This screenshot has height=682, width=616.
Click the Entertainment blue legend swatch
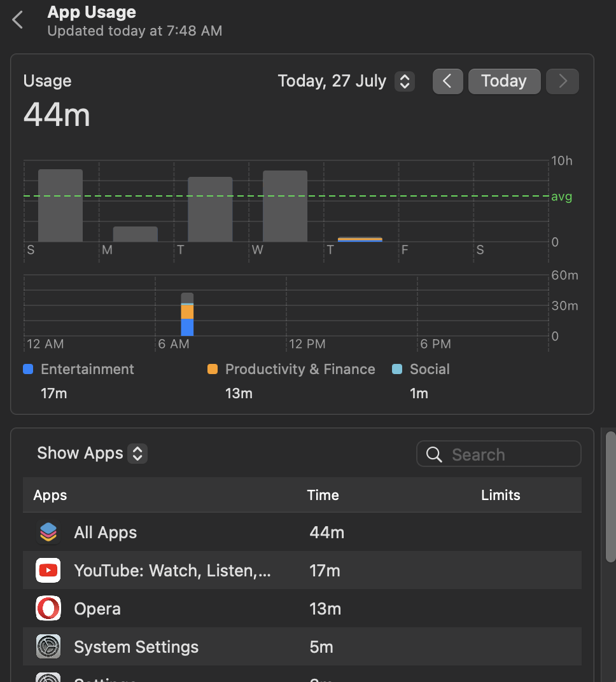[28, 369]
